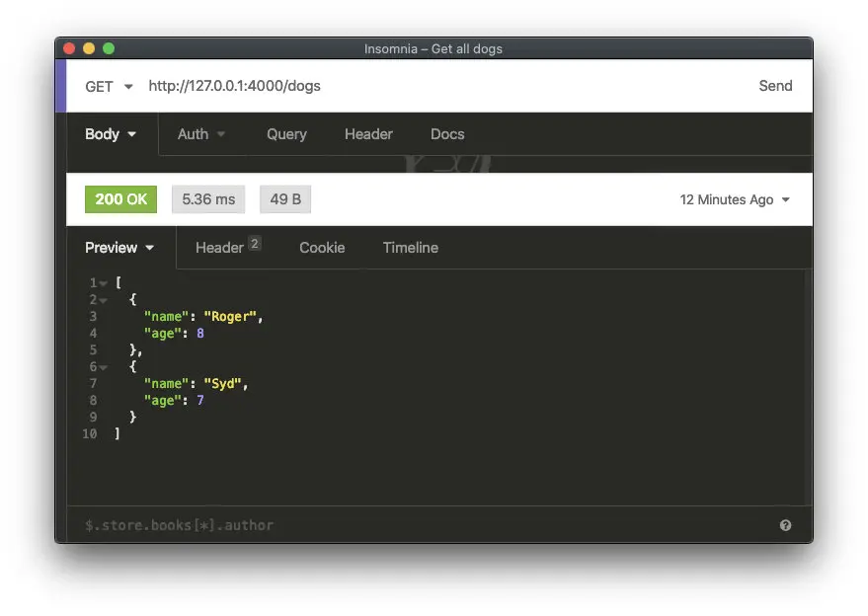Open the Body type dropdown tab
This screenshot has width=868, height=616.
111,134
